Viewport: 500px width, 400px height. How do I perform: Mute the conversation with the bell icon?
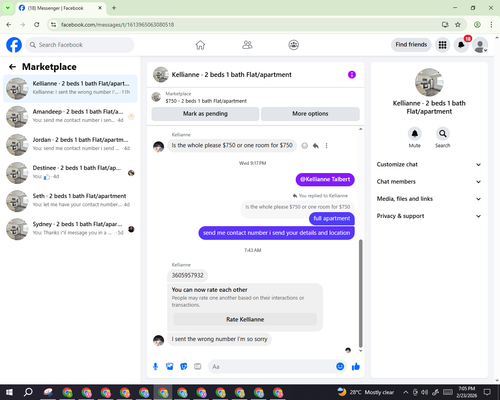(415, 134)
